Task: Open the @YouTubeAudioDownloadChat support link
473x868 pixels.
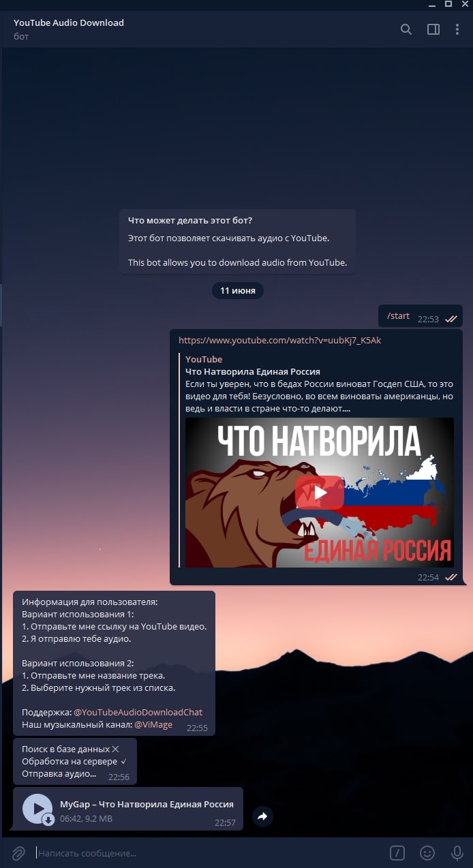Action: click(x=138, y=712)
